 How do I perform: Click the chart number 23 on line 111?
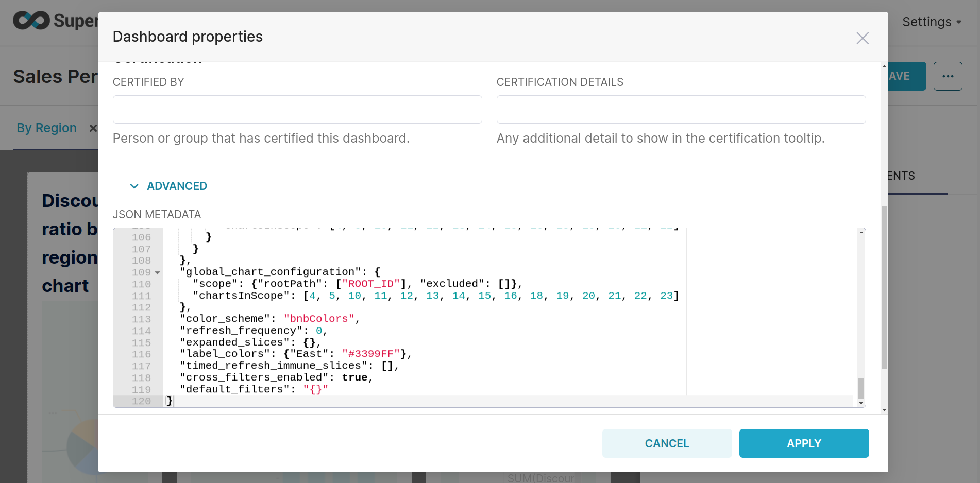pos(667,296)
